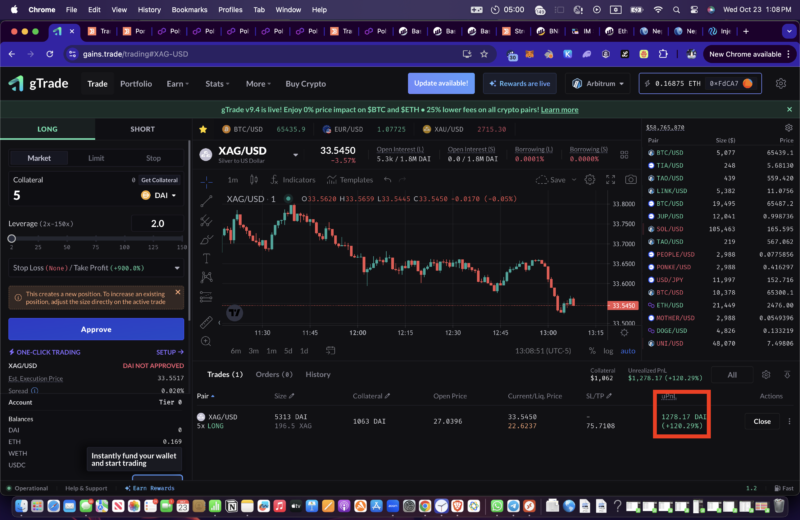The width and height of the screenshot is (800, 520).
Task: Toggle log scale on chart
Action: click(608, 351)
